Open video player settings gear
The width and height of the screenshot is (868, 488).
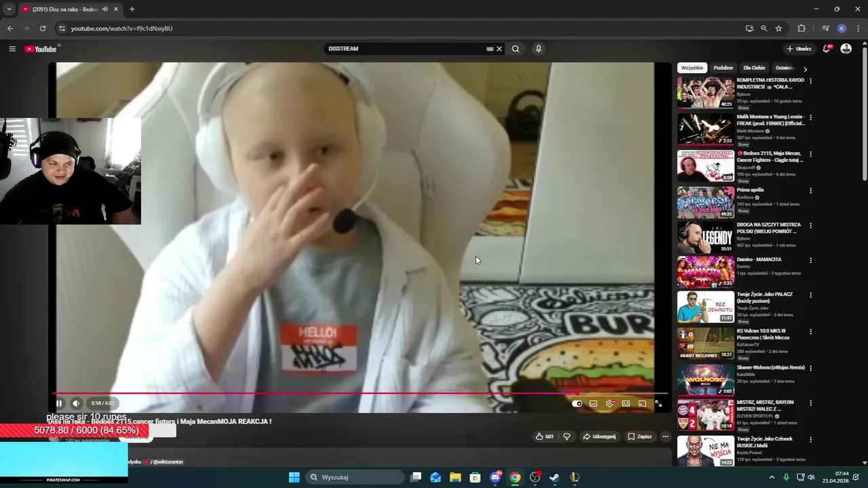click(x=610, y=403)
